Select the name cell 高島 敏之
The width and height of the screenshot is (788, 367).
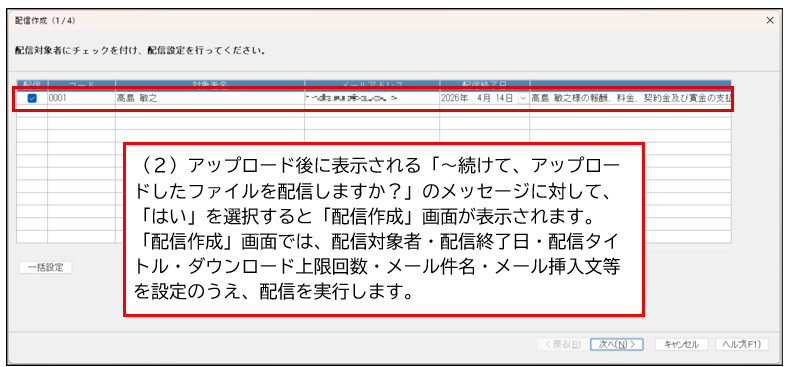(210, 99)
